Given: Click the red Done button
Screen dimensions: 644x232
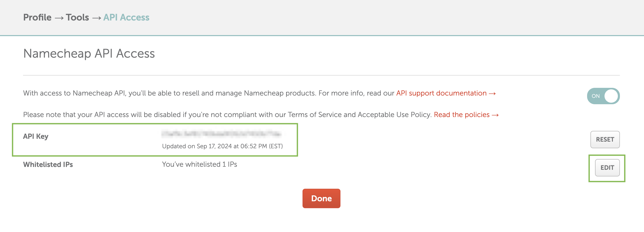Looking at the screenshot, I should [321, 198].
